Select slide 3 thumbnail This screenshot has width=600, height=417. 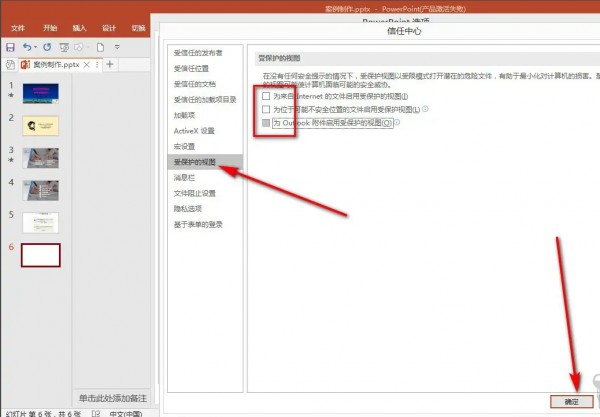coord(41,158)
